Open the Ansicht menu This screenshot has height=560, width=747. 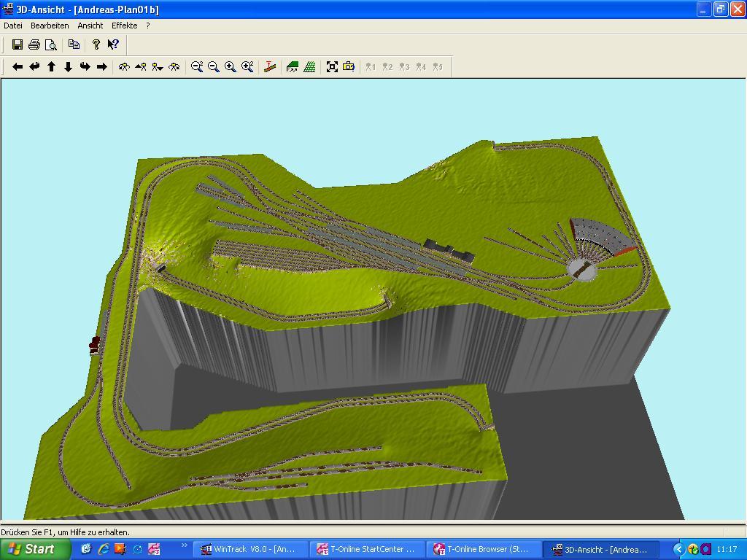[x=90, y=26]
